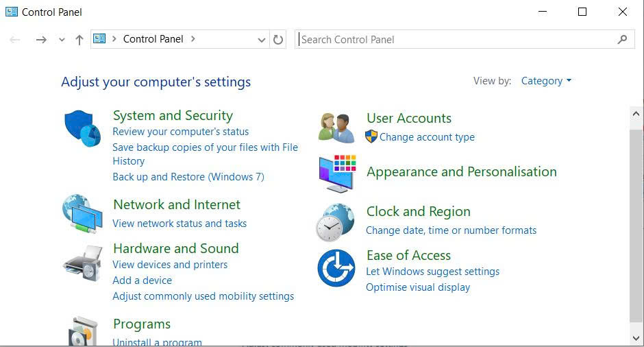This screenshot has height=347, width=644.
Task: Click the UAC shield beside Change account type
Action: (x=371, y=136)
